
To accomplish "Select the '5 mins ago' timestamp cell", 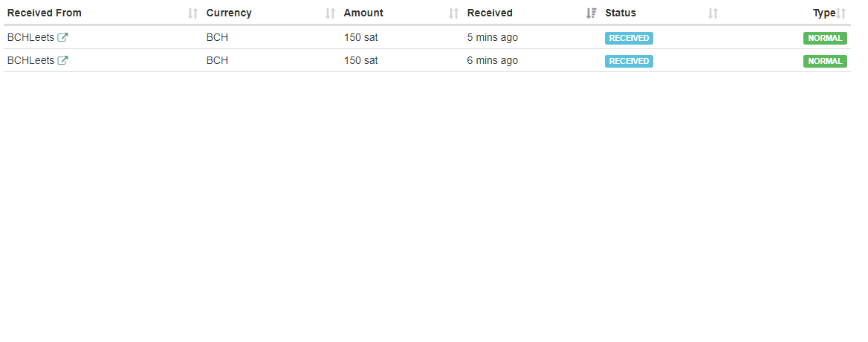I will 493,38.
